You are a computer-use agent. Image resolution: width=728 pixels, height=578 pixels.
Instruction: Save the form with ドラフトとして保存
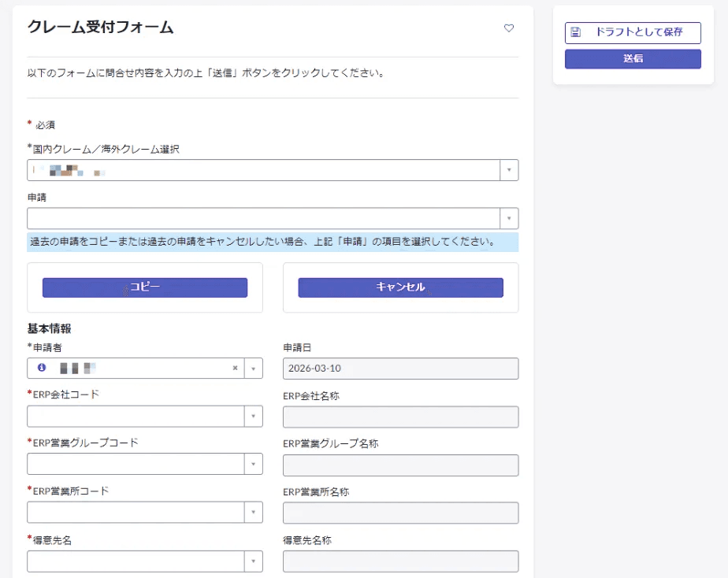633,32
